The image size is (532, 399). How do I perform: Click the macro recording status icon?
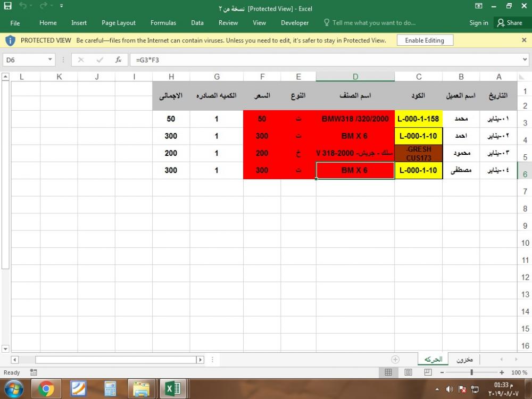point(33,372)
